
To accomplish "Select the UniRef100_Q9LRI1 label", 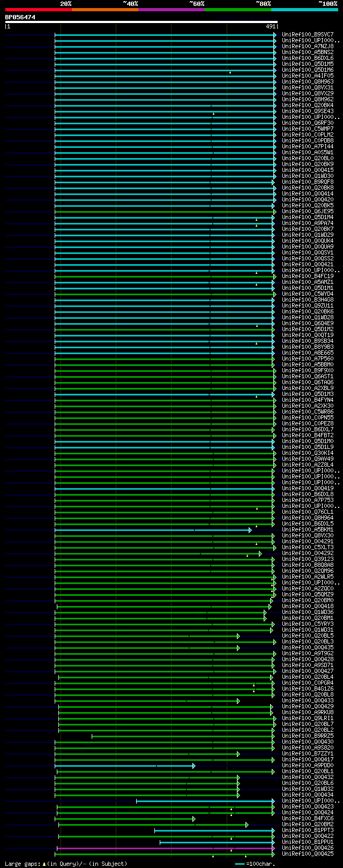I will (x=308, y=719).
